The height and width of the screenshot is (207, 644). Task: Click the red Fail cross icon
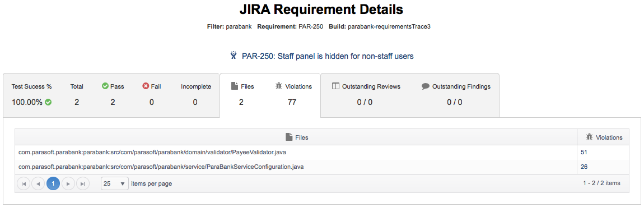click(146, 86)
